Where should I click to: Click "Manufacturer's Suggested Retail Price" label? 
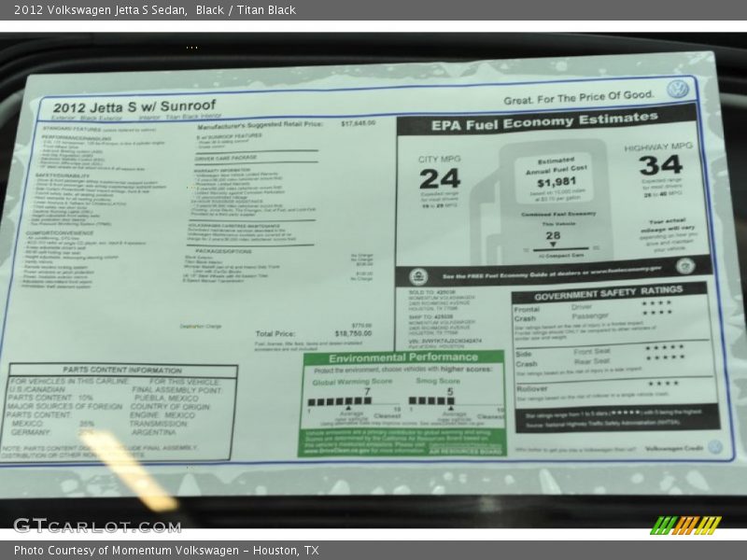coord(261,125)
